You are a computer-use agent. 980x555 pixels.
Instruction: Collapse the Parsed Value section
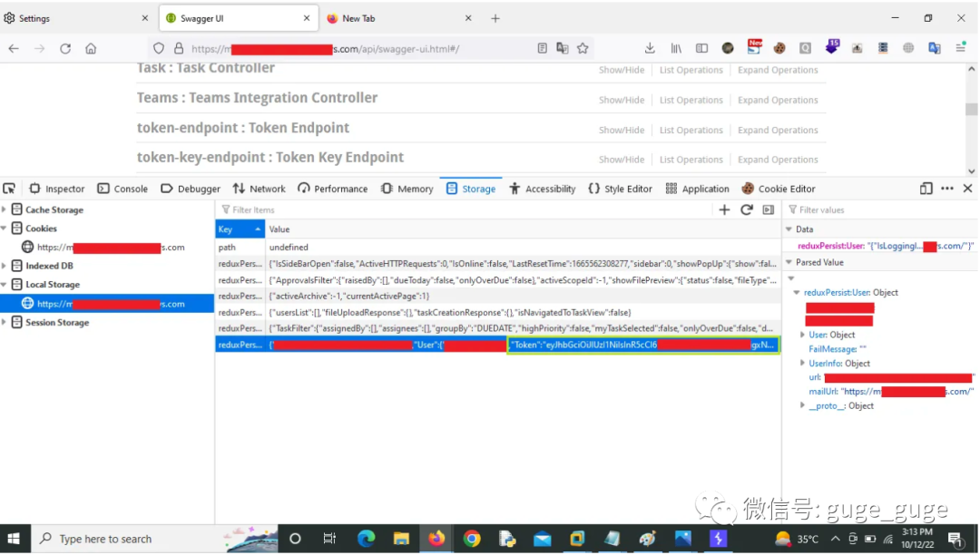[789, 262]
